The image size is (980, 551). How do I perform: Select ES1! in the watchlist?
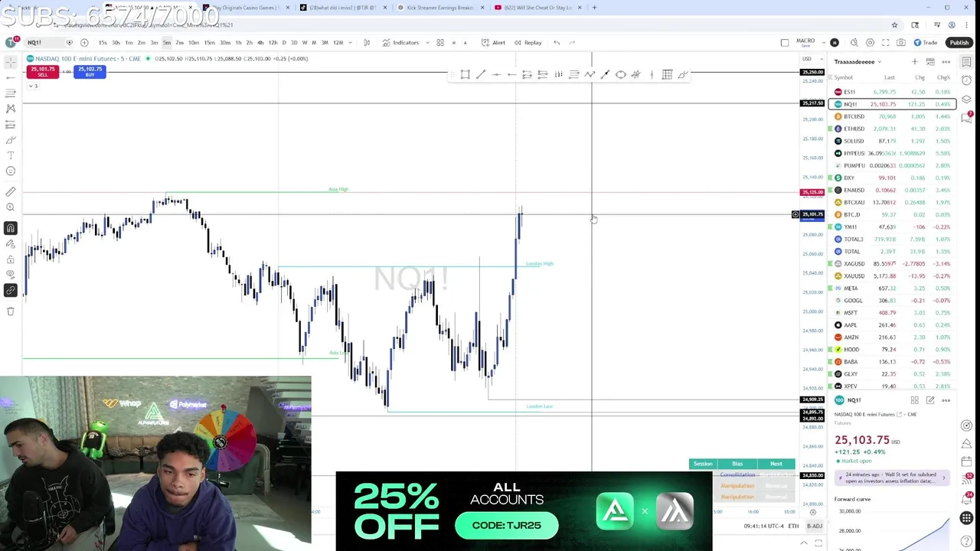point(892,92)
